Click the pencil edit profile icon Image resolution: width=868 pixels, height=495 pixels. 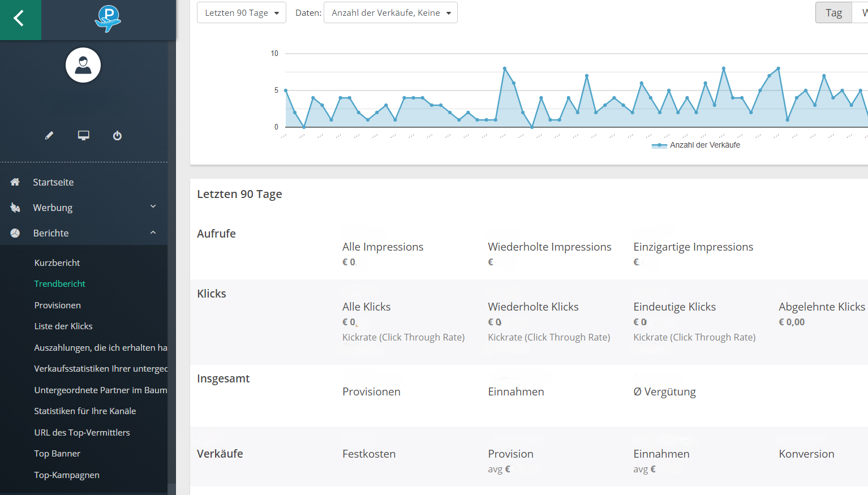pos(49,135)
